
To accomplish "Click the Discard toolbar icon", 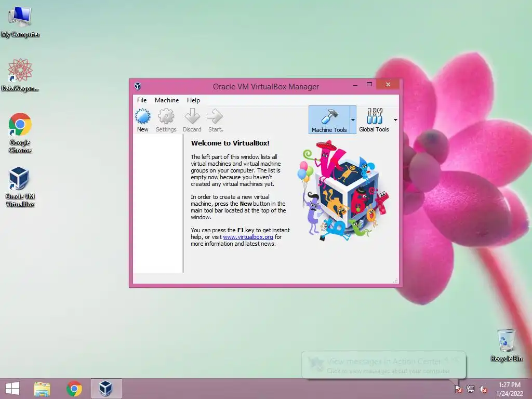I will pos(192,120).
